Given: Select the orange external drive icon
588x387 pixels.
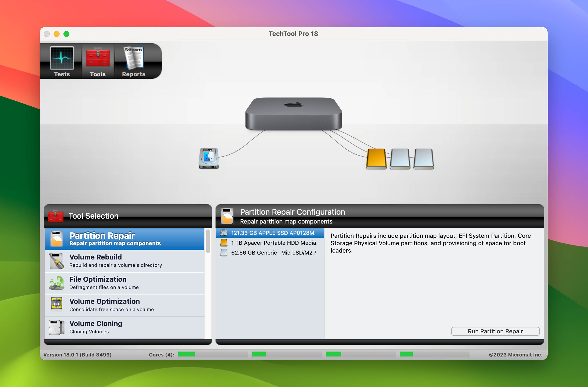Looking at the screenshot, I should pyautogui.click(x=376, y=159).
